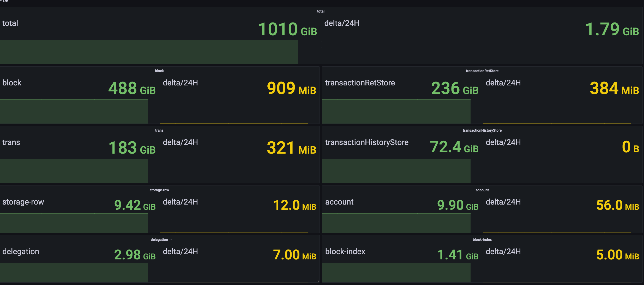Collapse the DB row chevron
Screen dimensions: 644x285
1,1
